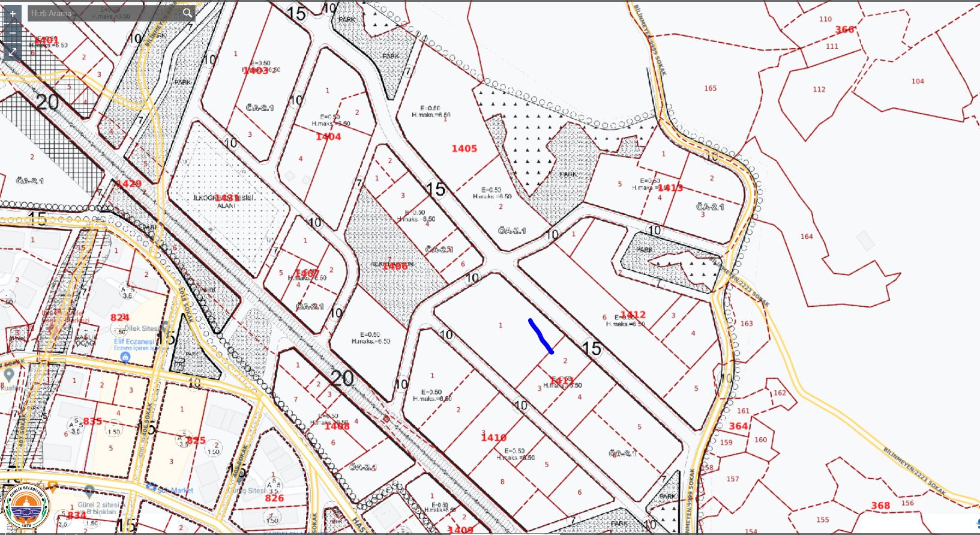Click the Şok Market shopping icon
The image size is (980, 535).
pyautogui.click(x=151, y=487)
